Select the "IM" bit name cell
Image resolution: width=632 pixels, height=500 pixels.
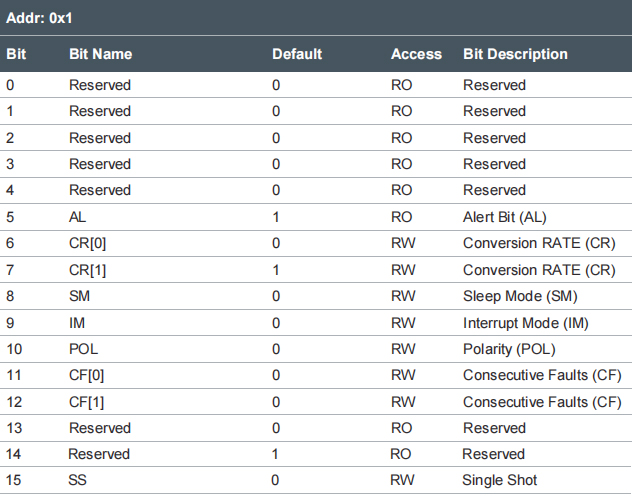77,322
